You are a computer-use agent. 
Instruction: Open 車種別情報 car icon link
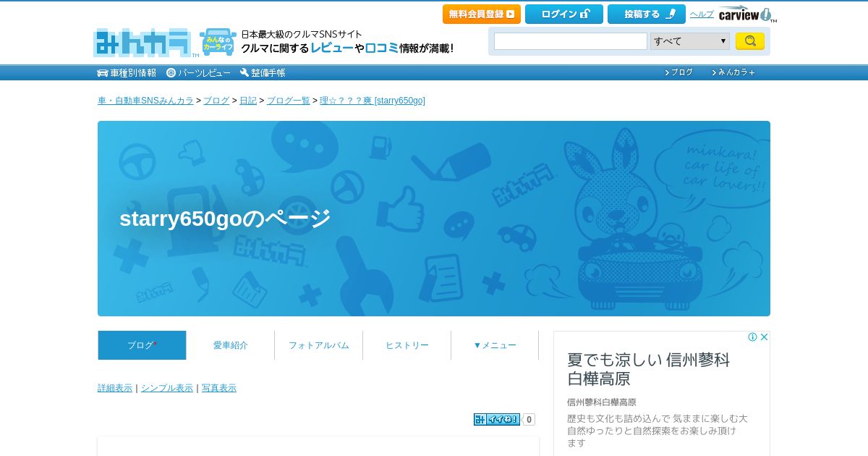tap(127, 72)
